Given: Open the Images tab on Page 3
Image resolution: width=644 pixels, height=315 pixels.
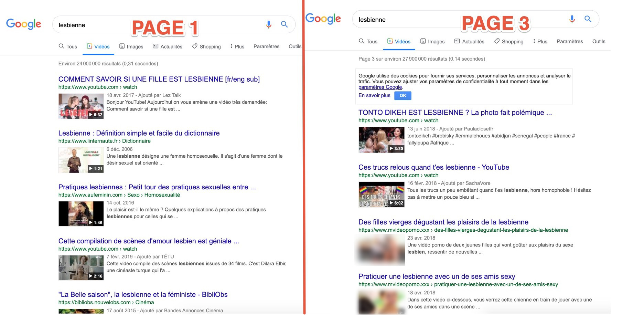Looking at the screenshot, I should [432, 41].
